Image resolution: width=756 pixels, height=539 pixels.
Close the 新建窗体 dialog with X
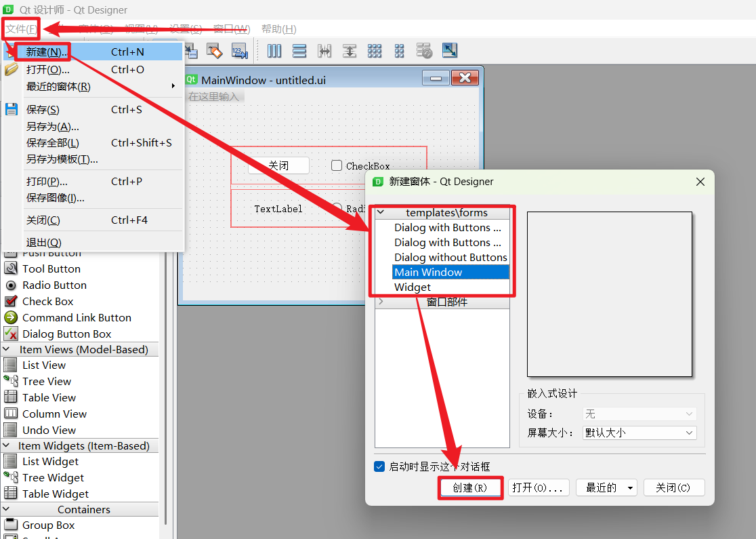(700, 182)
